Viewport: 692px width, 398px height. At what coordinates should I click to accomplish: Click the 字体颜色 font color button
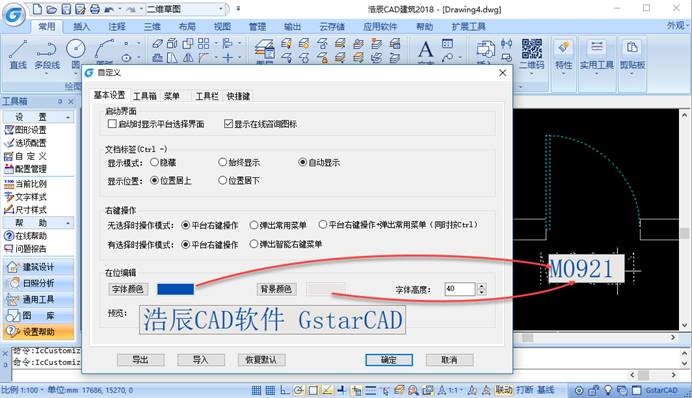(x=128, y=289)
